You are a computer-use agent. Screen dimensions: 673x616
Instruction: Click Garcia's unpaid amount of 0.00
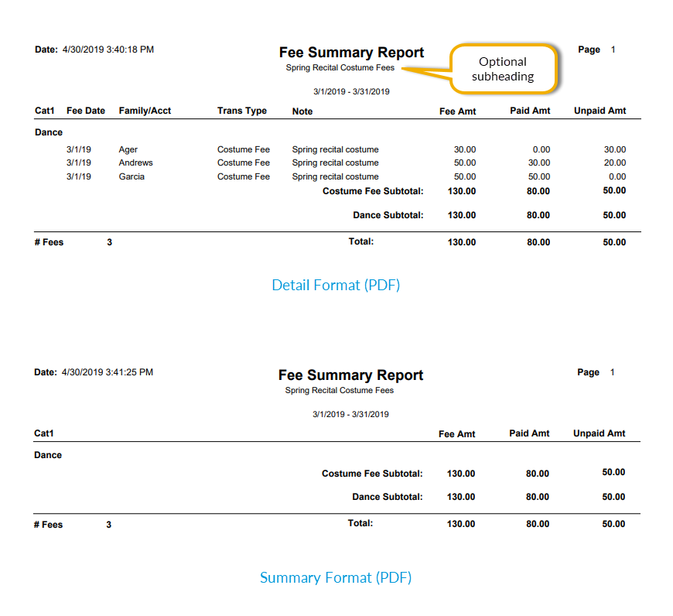[617, 176]
